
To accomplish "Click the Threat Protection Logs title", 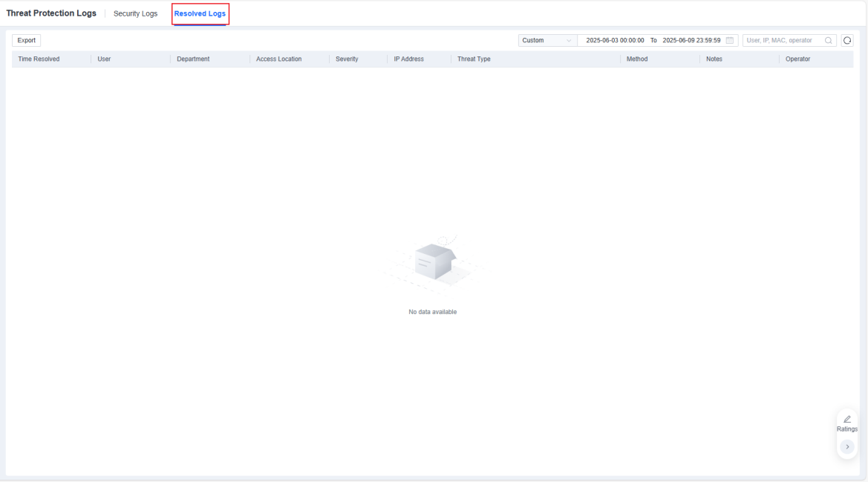I will (x=51, y=13).
